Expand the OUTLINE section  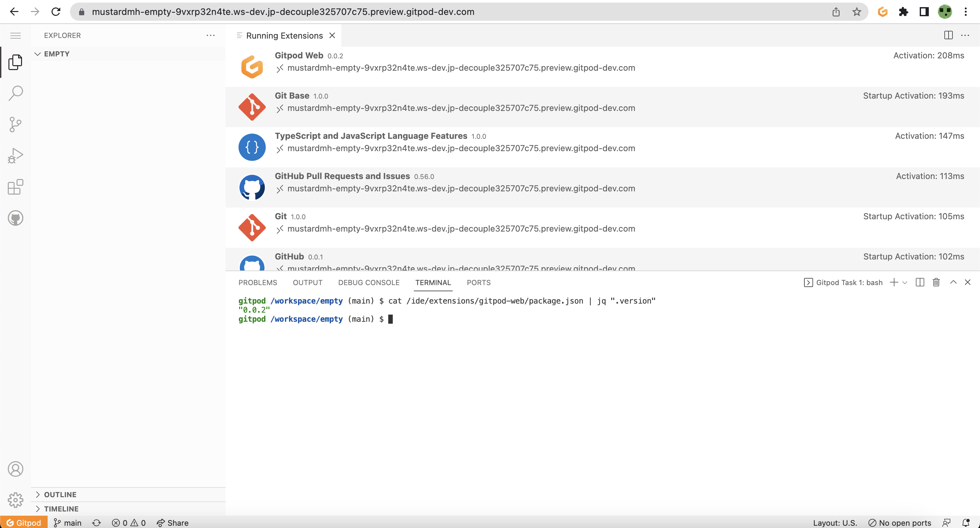(x=60, y=495)
